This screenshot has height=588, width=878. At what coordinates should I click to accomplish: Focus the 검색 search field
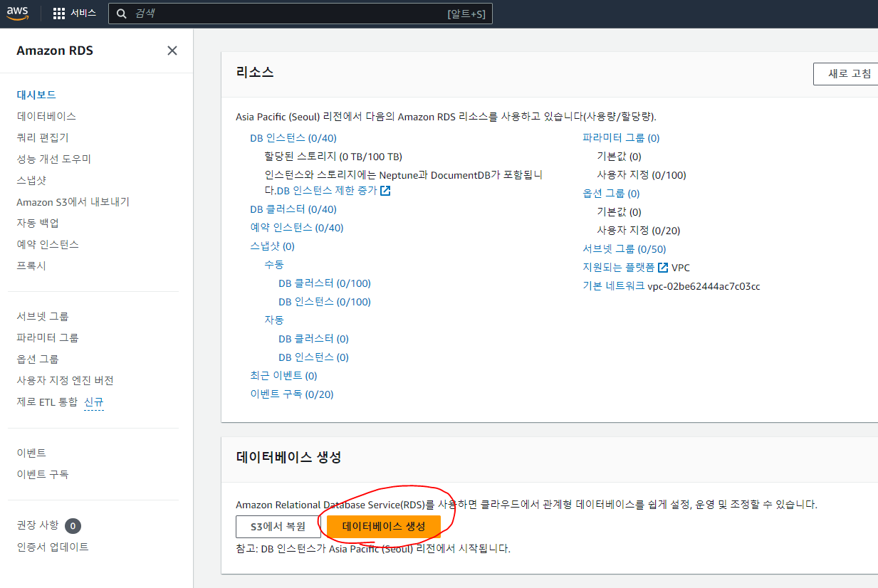300,14
